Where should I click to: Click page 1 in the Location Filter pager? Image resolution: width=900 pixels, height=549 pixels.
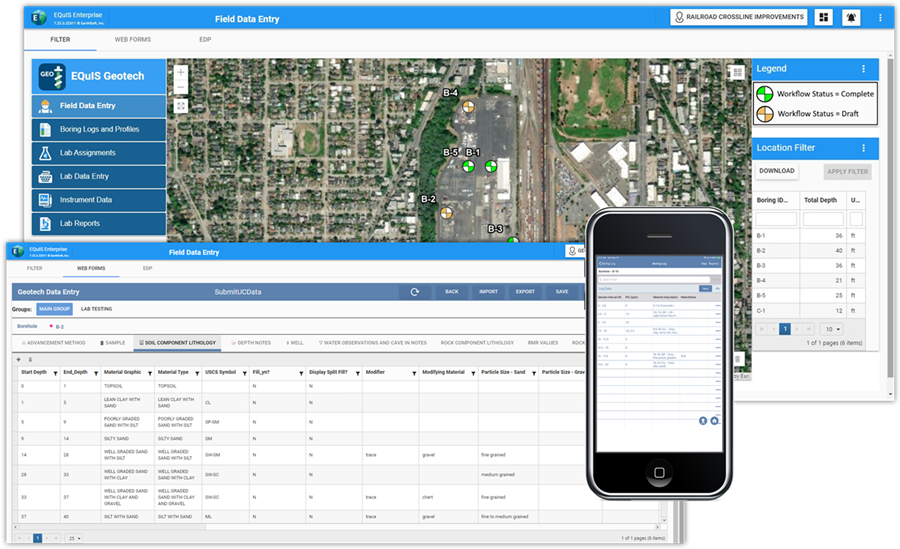click(x=785, y=329)
